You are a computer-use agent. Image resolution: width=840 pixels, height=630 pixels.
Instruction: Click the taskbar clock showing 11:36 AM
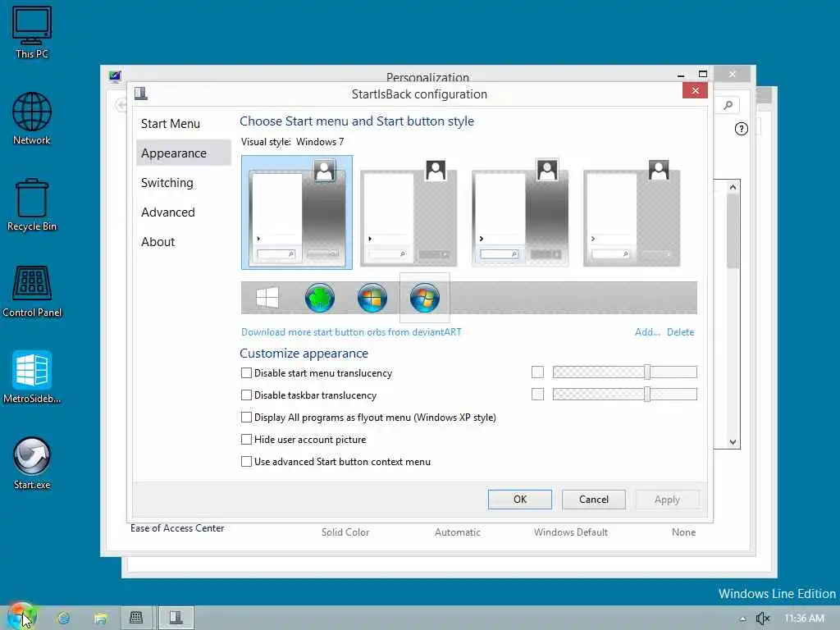[804, 619]
